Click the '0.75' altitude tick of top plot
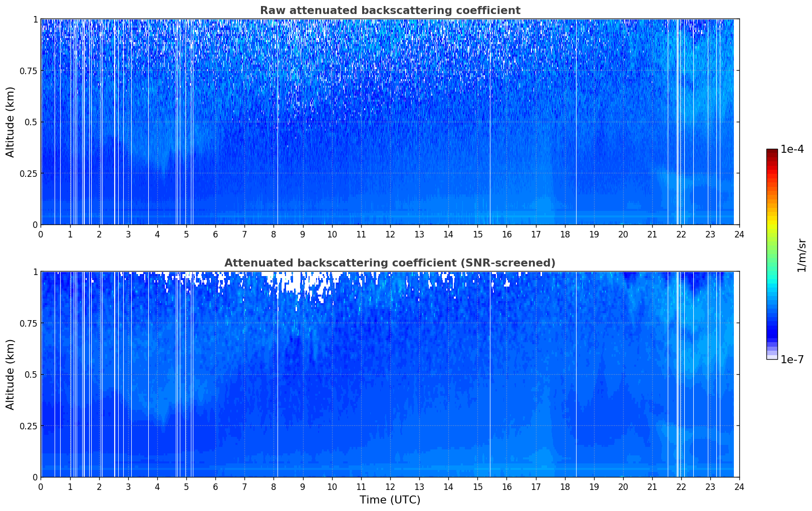The image size is (812, 511). (28, 71)
